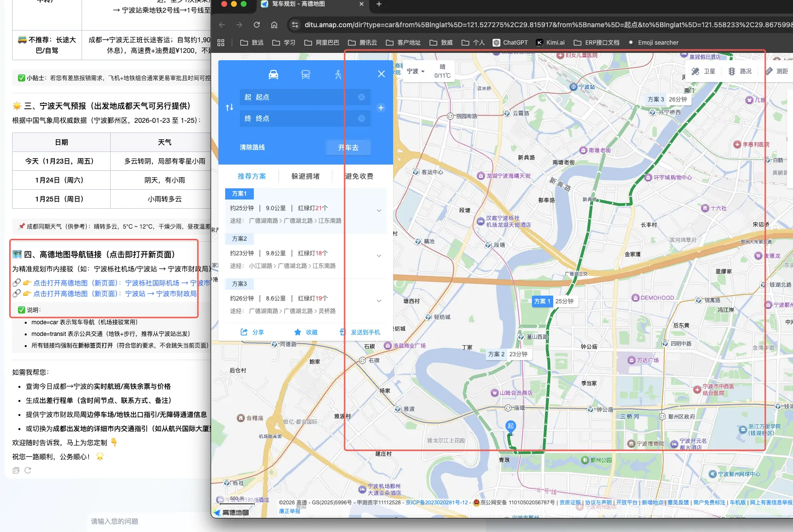Expand route option 方案2 details

pos(379,256)
